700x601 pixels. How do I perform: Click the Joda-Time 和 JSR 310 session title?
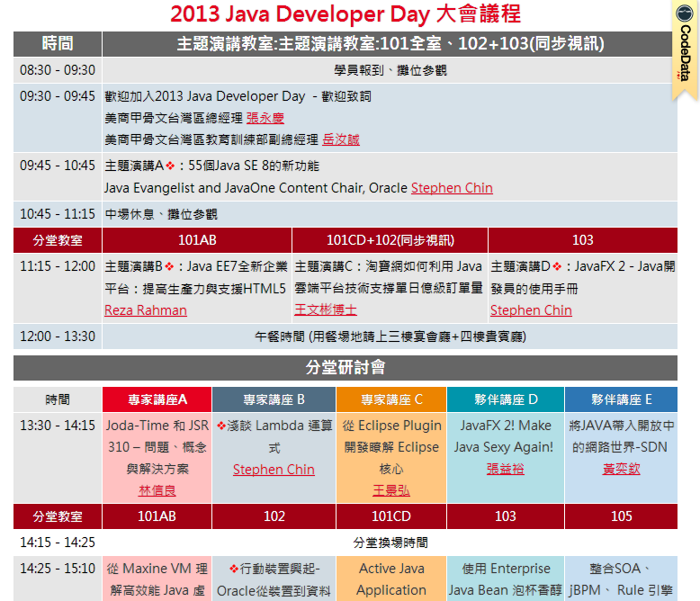(157, 447)
